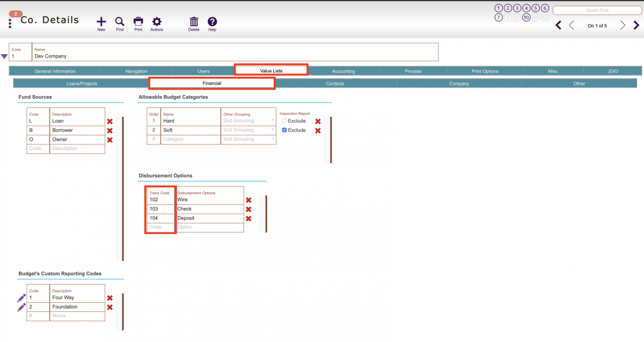Select numbered circle 10 in the header
The image size is (644, 342).
coord(526,17)
